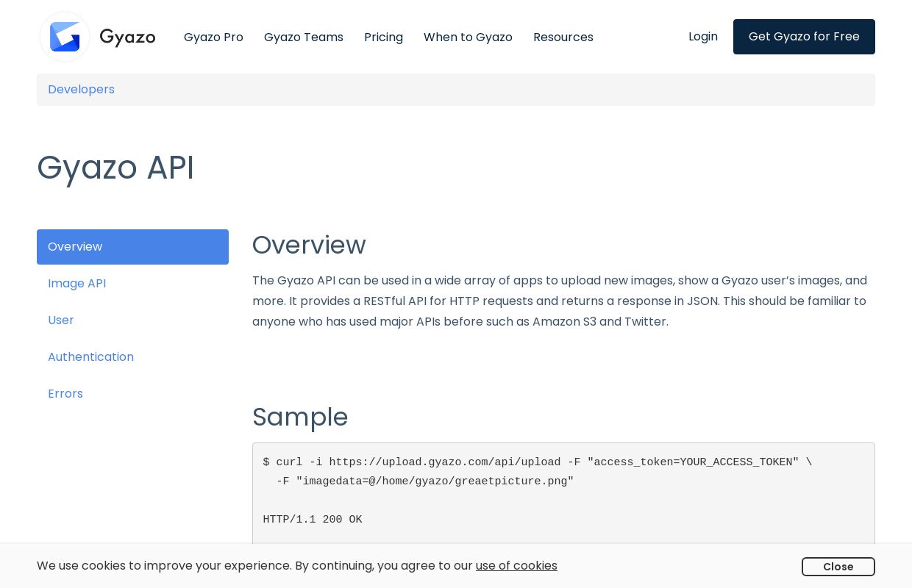Click the Developers breadcrumb link
Viewport: 912px width, 588px height.
coord(81,90)
